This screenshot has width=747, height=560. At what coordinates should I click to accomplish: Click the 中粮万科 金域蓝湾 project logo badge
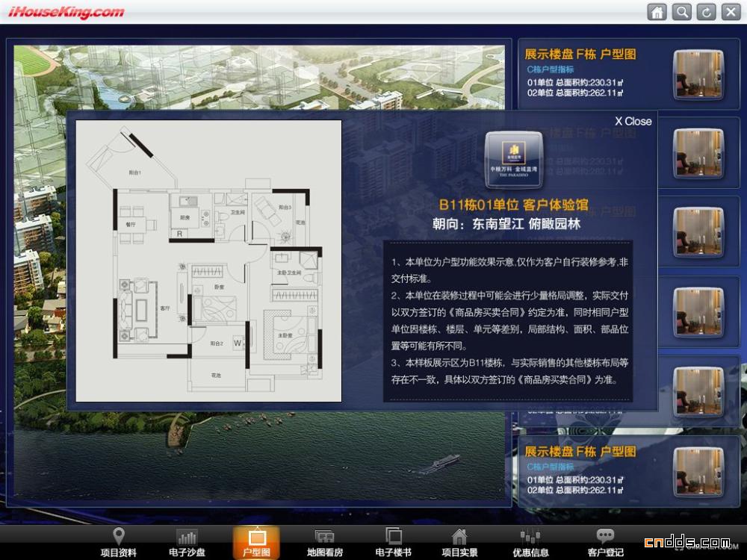coord(514,160)
